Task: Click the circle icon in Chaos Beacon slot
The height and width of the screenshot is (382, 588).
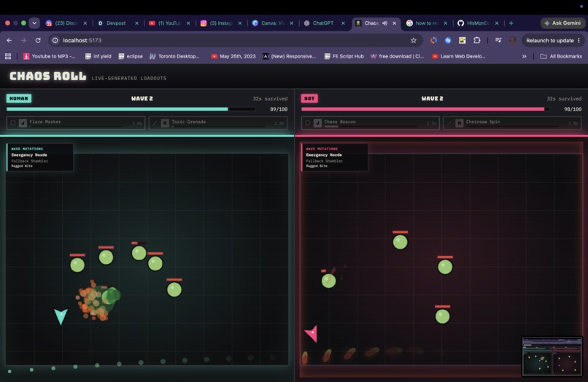Action: point(308,122)
